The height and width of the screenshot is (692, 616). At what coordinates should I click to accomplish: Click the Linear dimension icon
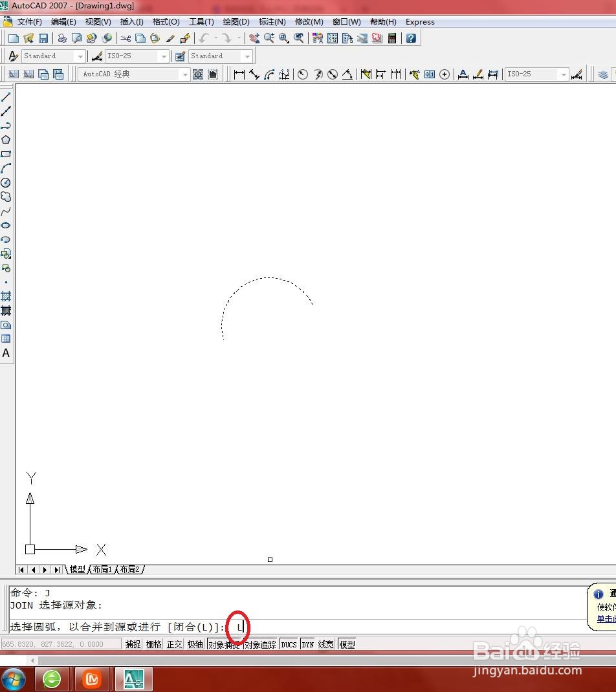pos(239,74)
